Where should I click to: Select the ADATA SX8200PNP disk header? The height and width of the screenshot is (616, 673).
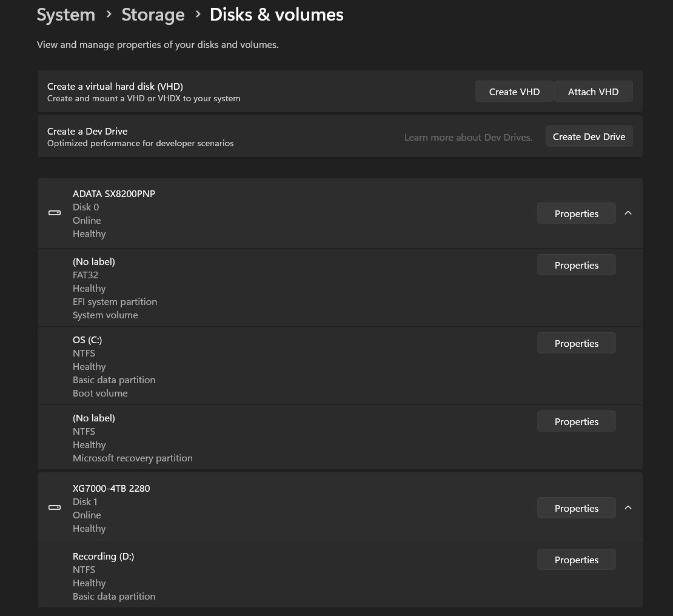[340, 213]
